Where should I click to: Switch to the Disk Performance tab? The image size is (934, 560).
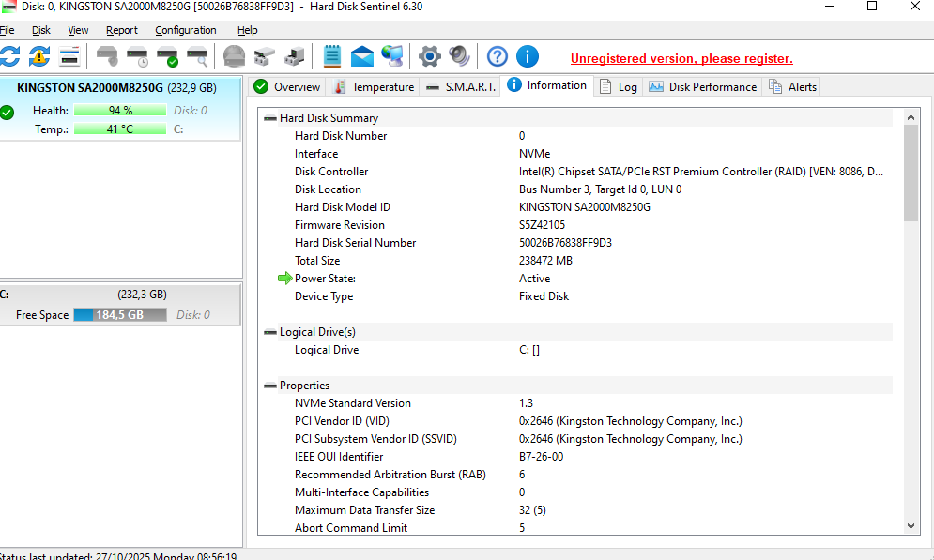click(x=702, y=87)
